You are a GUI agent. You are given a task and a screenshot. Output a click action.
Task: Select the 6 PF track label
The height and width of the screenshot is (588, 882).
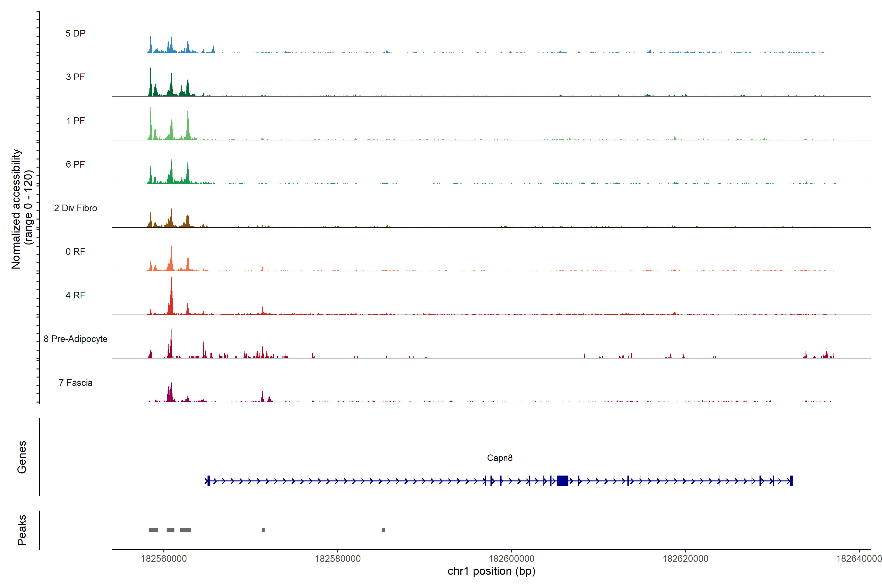point(75,164)
